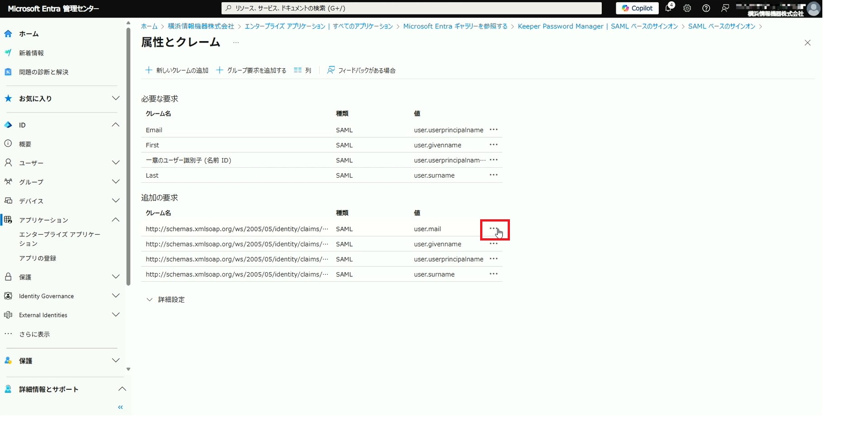Click グループ要求を追加する toolbar button
The height and width of the screenshot is (439, 868).
[251, 71]
